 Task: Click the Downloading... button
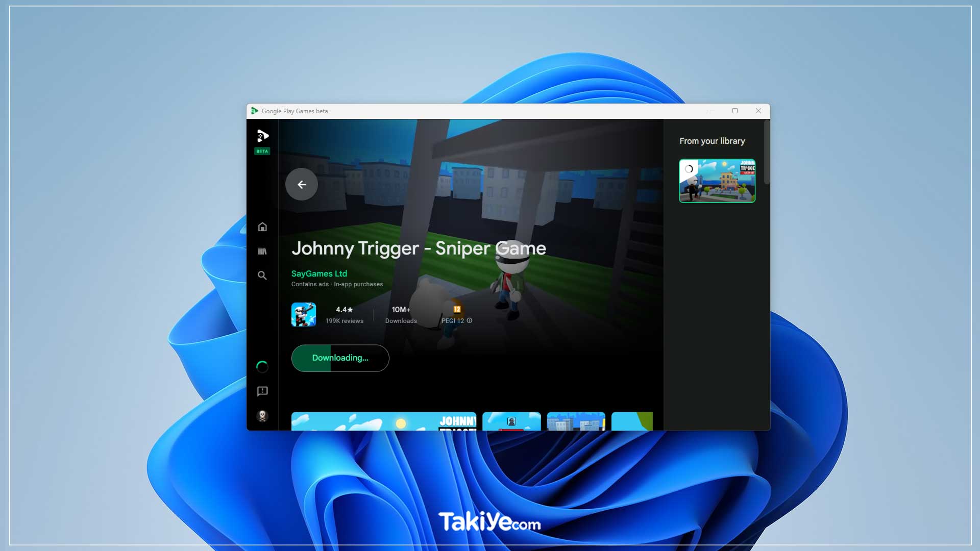[x=340, y=358]
